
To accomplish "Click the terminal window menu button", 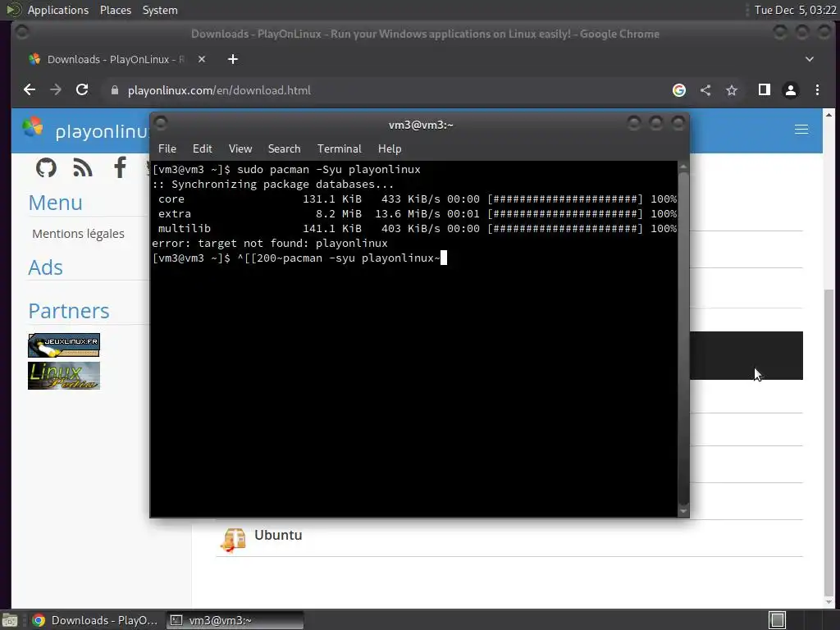I will pyautogui.click(x=161, y=123).
